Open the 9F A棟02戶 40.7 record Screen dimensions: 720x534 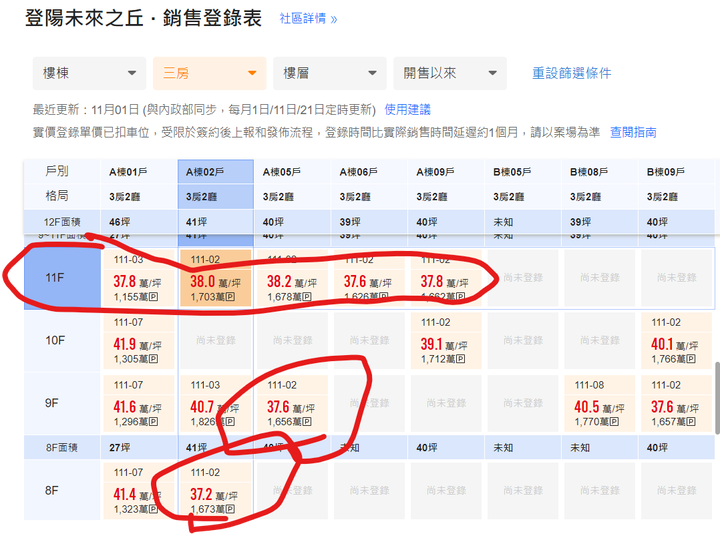[215, 403]
